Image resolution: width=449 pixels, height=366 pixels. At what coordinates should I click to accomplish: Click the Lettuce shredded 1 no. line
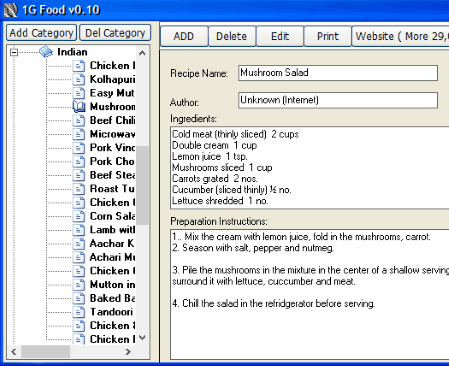click(220, 201)
